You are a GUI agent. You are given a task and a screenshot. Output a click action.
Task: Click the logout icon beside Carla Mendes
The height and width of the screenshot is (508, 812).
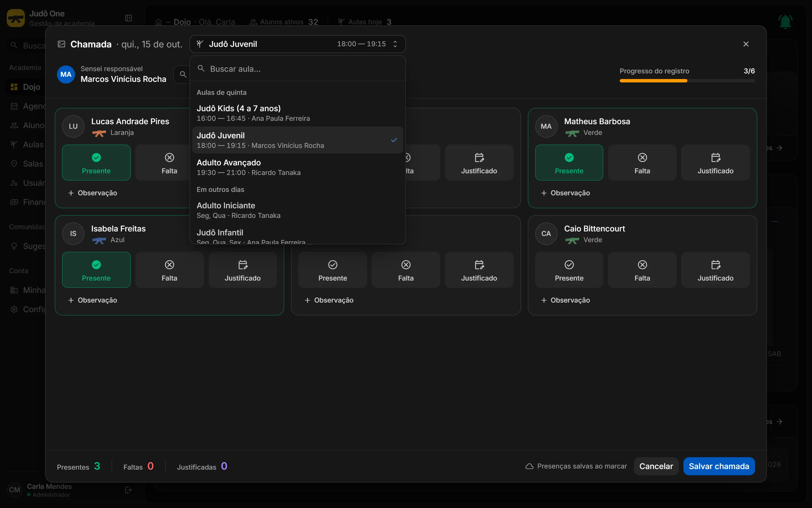point(129,490)
